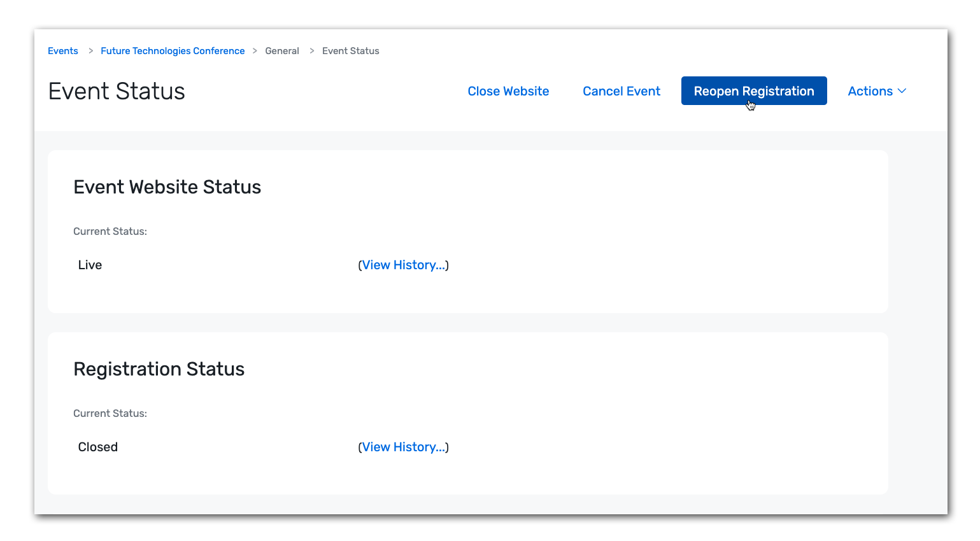View History for the Closed registration status

pos(403,447)
